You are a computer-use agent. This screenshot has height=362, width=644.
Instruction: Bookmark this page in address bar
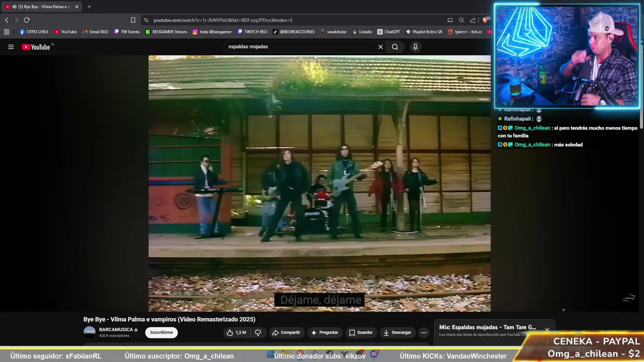point(133,20)
